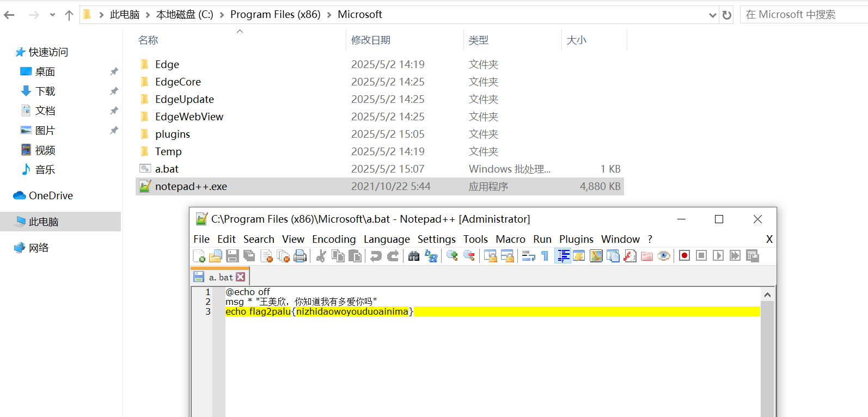This screenshot has height=417, width=868.
Task: Zoom in on the editor text
Action: (452, 256)
